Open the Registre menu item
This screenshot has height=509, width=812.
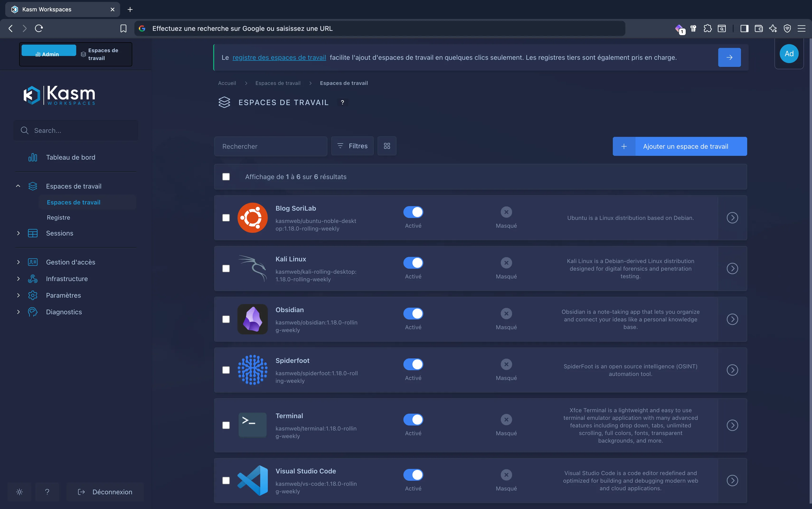[x=58, y=217]
